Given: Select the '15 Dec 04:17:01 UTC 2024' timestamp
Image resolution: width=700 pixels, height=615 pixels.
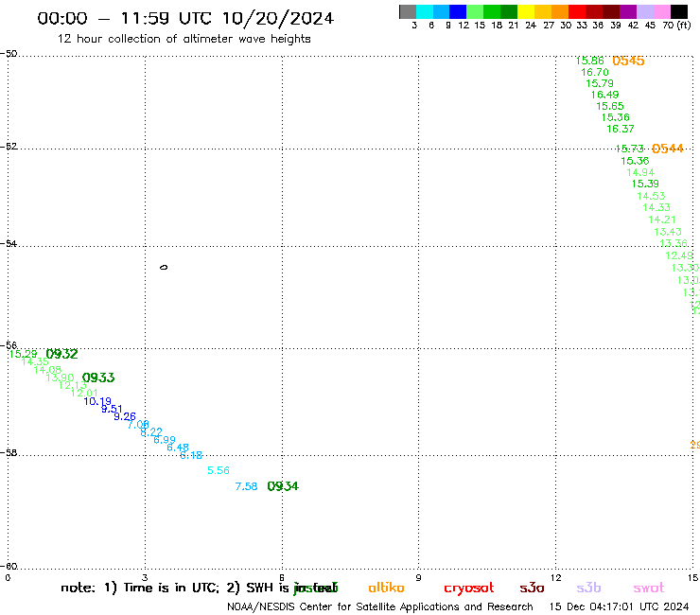Looking at the screenshot, I should pyautogui.click(x=619, y=607).
